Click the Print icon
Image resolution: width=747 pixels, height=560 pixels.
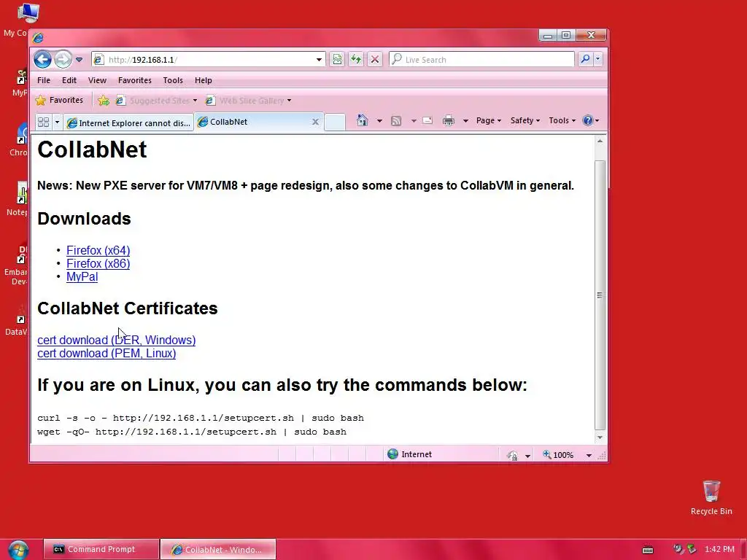(449, 120)
